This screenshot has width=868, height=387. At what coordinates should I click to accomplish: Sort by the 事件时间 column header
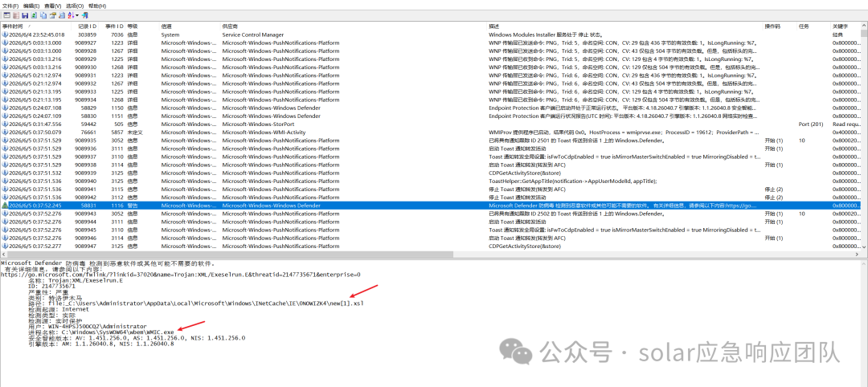click(x=36, y=26)
